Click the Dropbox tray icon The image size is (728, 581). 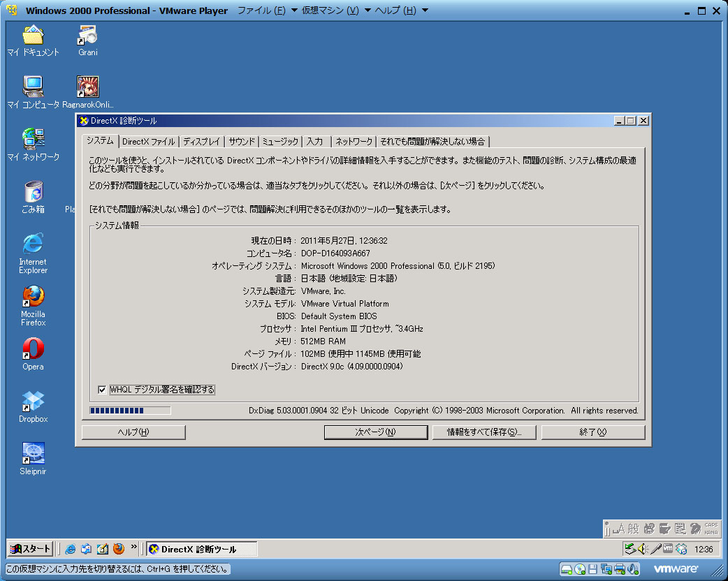(x=681, y=549)
